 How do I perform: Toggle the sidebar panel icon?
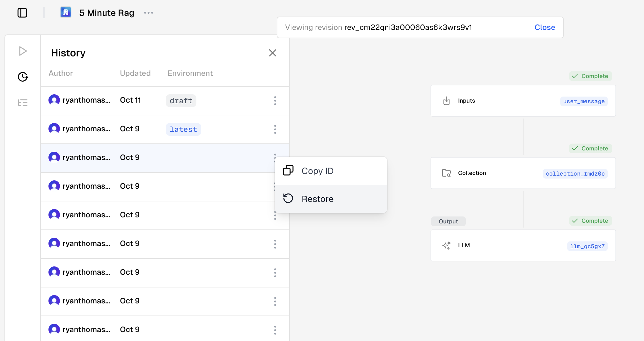coord(22,13)
